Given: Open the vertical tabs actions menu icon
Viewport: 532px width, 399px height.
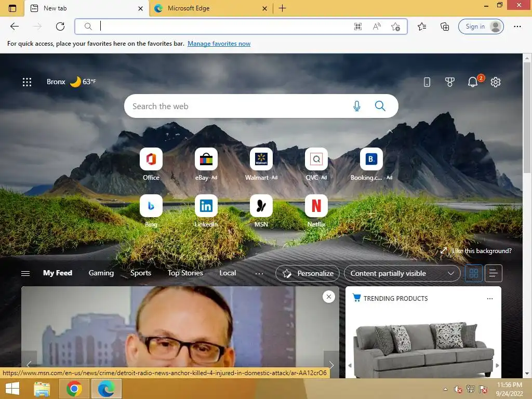Looking at the screenshot, I should click(12, 8).
